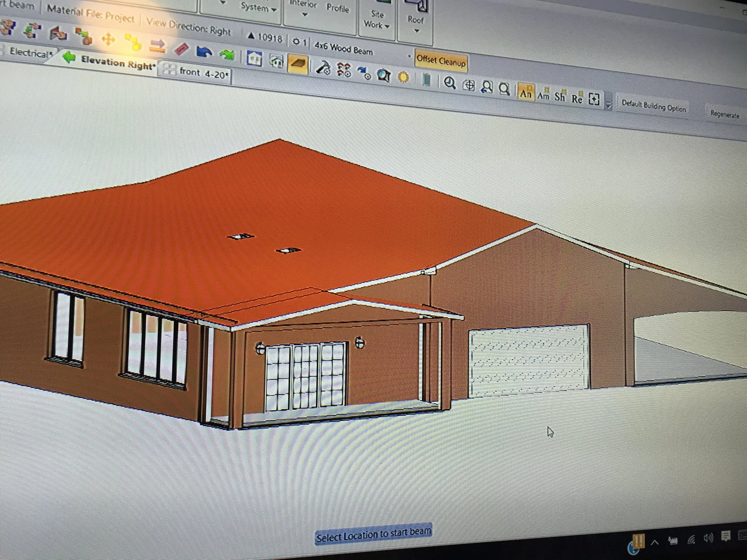Click the orange move arrows icon
Viewport: 747px width, 560px height.
(x=108, y=39)
